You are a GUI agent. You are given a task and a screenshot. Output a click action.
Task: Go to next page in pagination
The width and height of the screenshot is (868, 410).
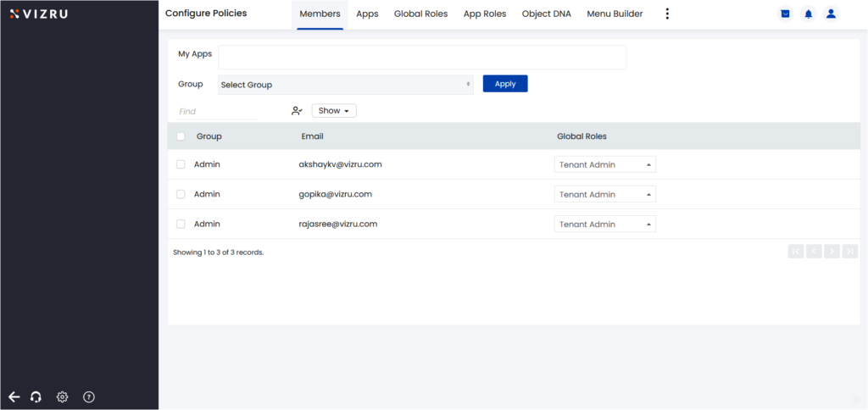tap(832, 251)
